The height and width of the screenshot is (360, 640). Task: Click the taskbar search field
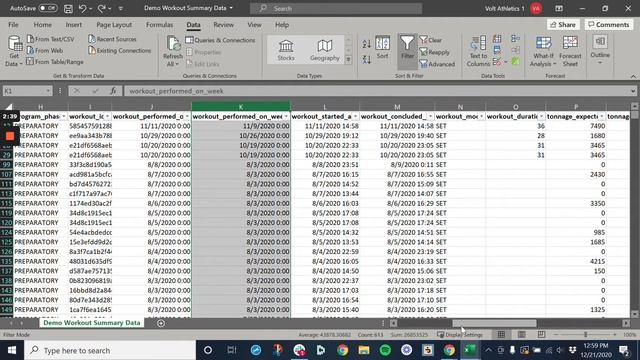(110, 350)
